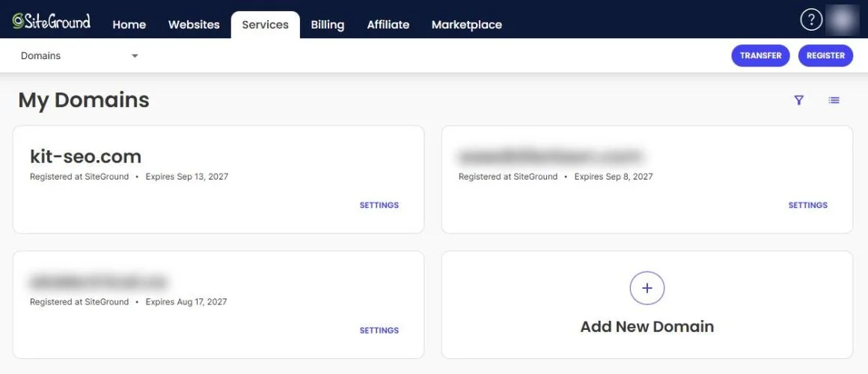Viewport: 868px width, 374px height.
Task: Open SETTINGS for domain expiring Sep 8, 2027
Action: point(807,205)
